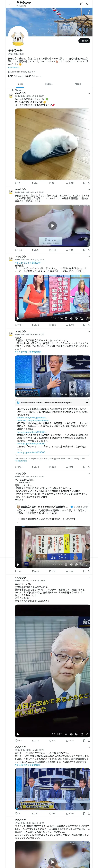Unmute the Aug 4, 2024 video
The height and width of the screenshot is (868, 98).
(71, 318)
